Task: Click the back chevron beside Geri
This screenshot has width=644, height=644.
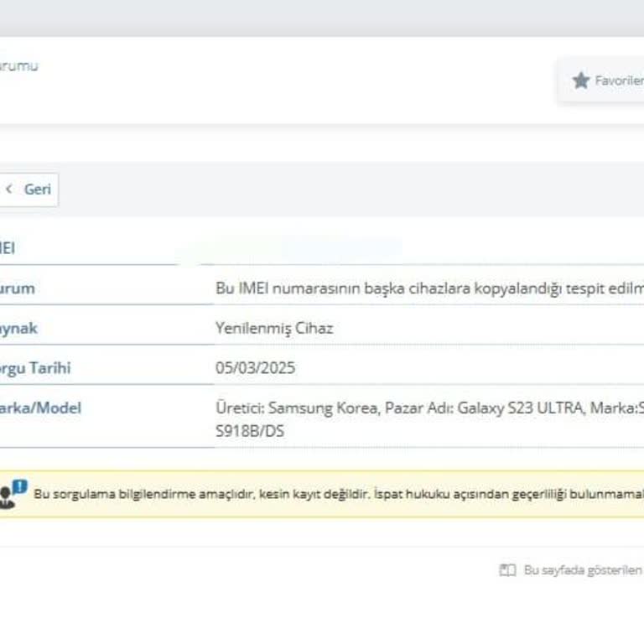Action: pyautogui.click(x=9, y=189)
